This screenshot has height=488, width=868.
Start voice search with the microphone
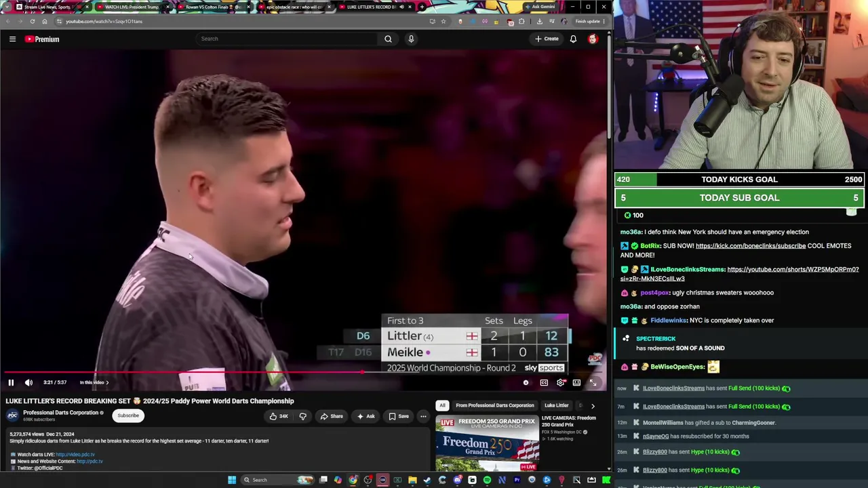(411, 39)
